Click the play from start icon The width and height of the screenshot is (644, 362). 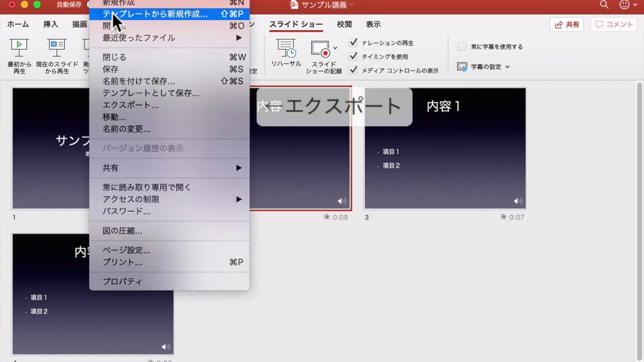click(19, 47)
